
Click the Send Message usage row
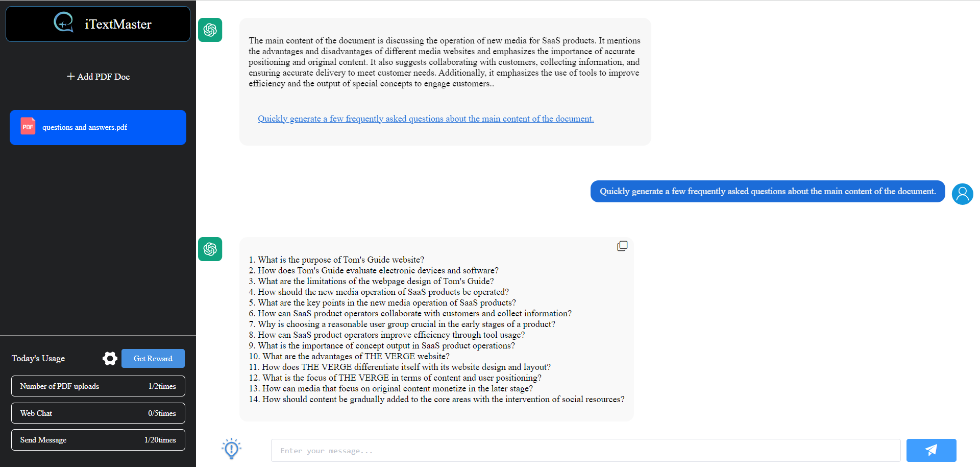[x=97, y=439]
